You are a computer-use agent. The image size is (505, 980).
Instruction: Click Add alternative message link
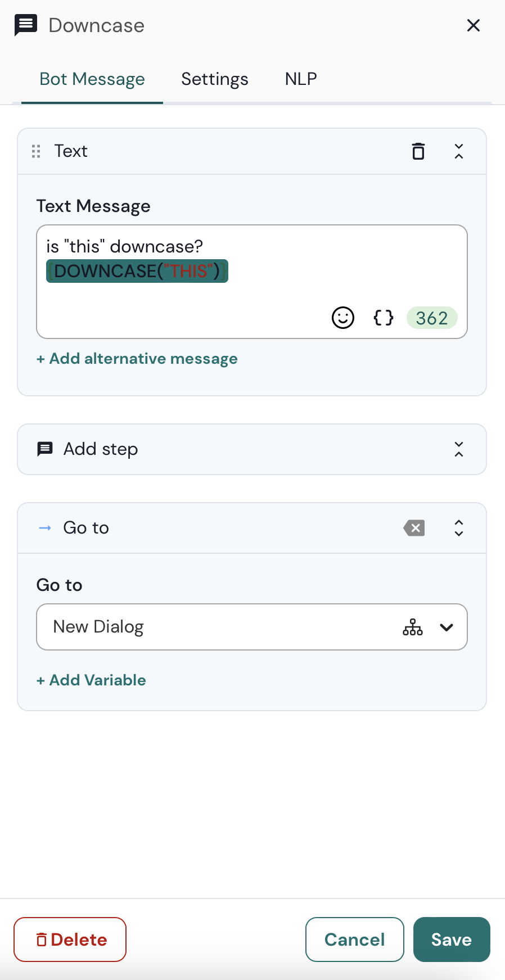click(x=137, y=359)
